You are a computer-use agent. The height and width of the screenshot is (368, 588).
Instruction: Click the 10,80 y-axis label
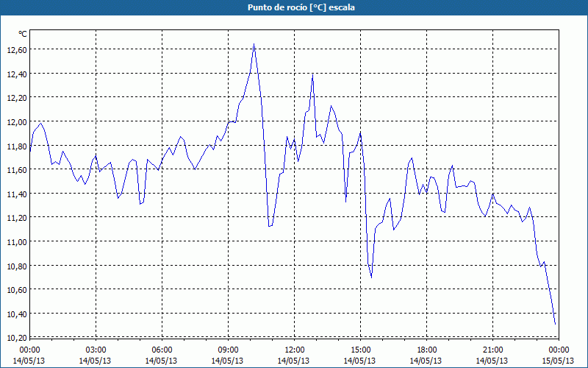point(16,266)
